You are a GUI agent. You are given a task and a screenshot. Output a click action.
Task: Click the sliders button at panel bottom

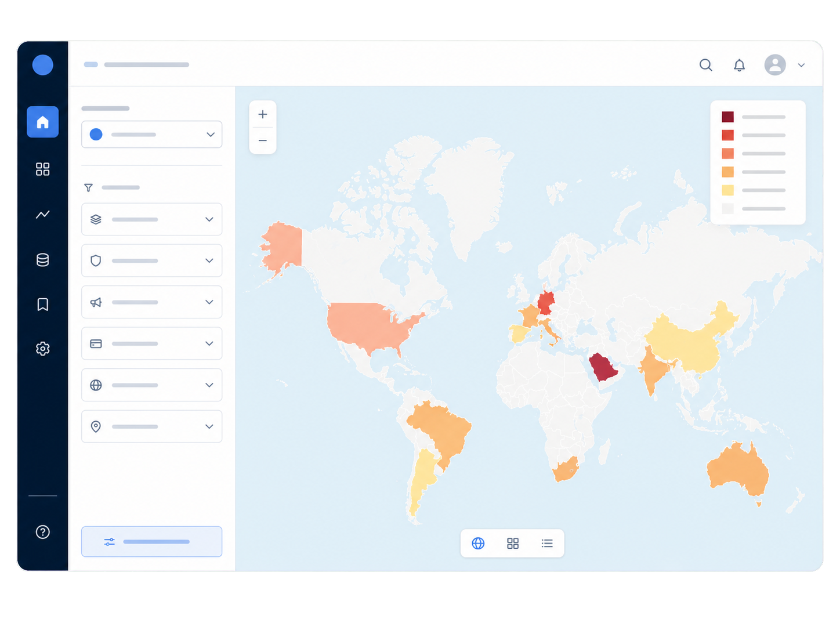tap(152, 542)
